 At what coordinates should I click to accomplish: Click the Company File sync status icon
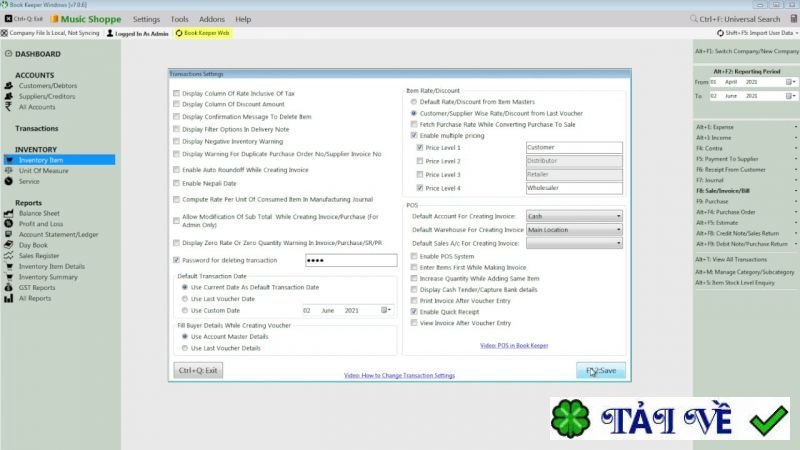click(4, 33)
